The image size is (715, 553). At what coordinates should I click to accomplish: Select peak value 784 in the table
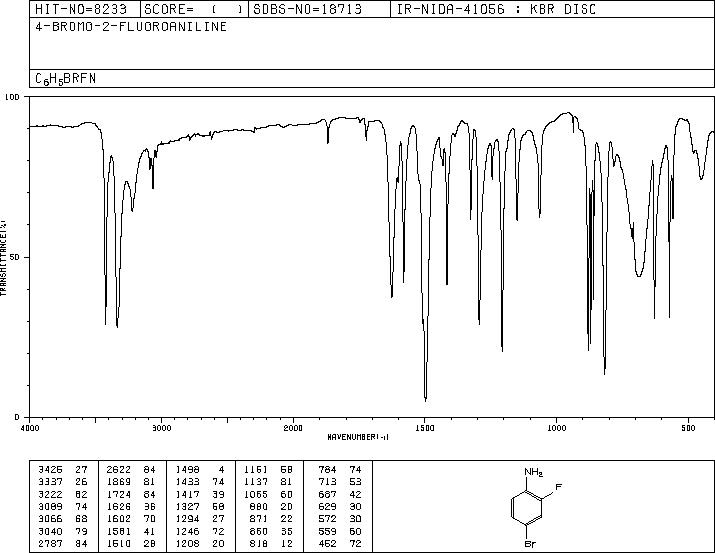point(327,470)
